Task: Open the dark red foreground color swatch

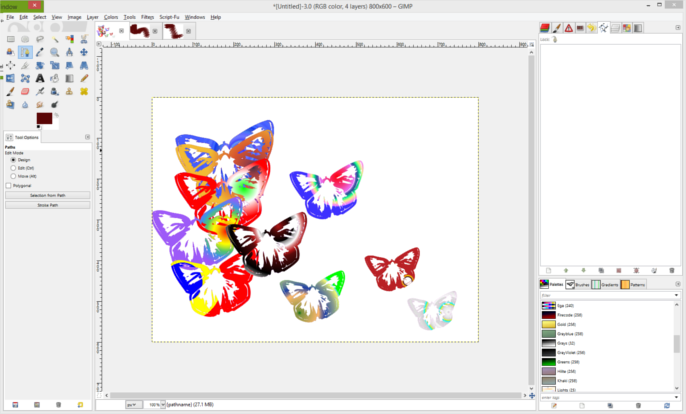Action: pos(44,118)
